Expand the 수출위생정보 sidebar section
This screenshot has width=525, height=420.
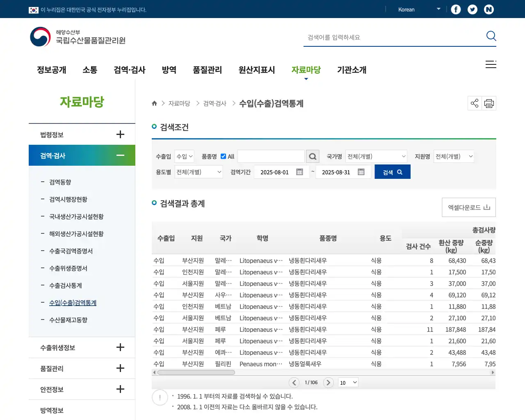(120, 347)
